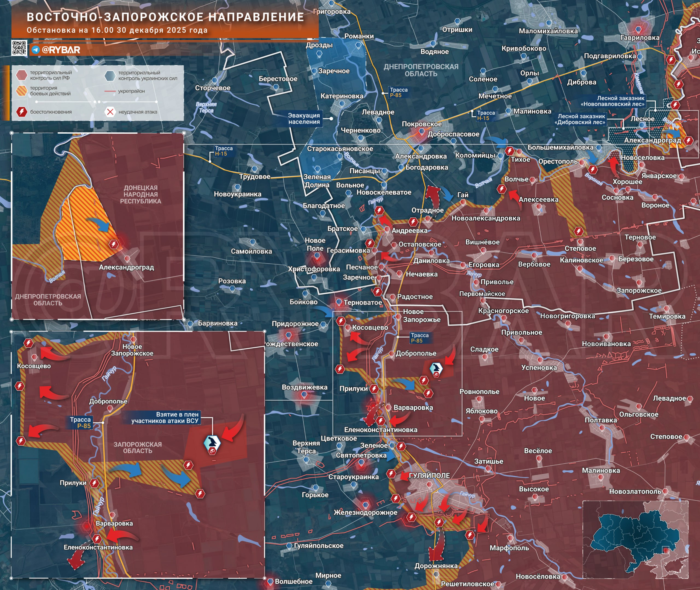Click the Telegram icon next to @RYBAR

coord(36,50)
